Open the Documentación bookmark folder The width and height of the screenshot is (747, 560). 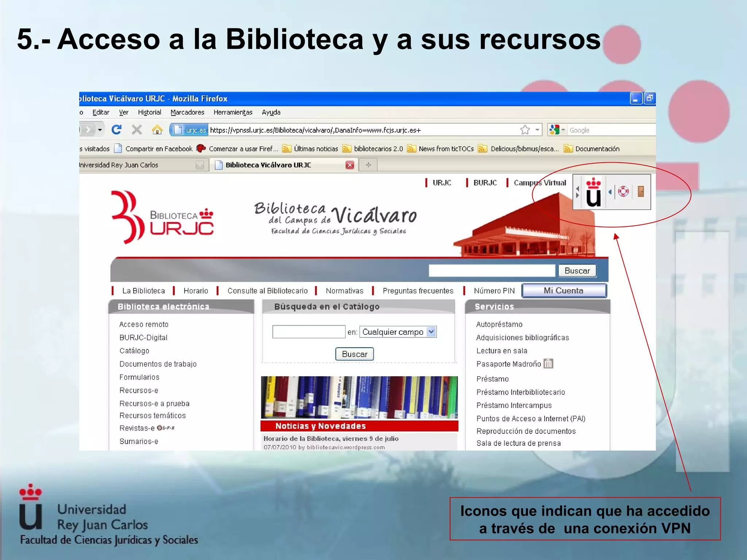point(592,149)
